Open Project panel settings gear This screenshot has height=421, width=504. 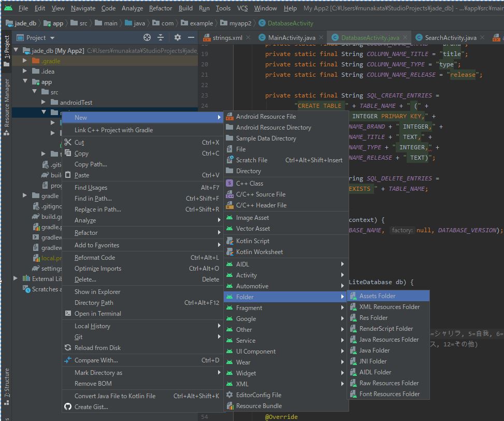177,37
